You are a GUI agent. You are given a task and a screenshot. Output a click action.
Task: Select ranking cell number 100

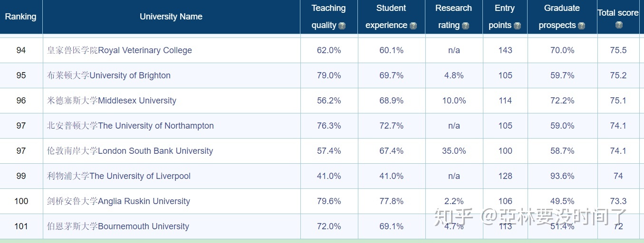tap(21, 201)
